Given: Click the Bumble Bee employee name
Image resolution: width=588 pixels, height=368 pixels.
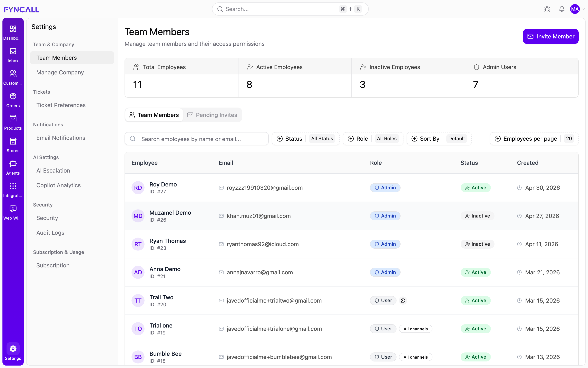Looking at the screenshot, I should coord(165,354).
